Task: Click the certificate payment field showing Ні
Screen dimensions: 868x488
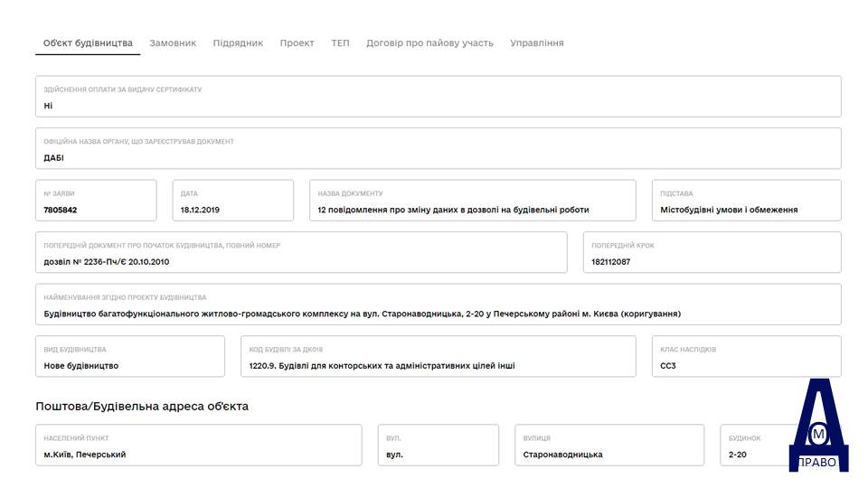Action: tap(439, 97)
